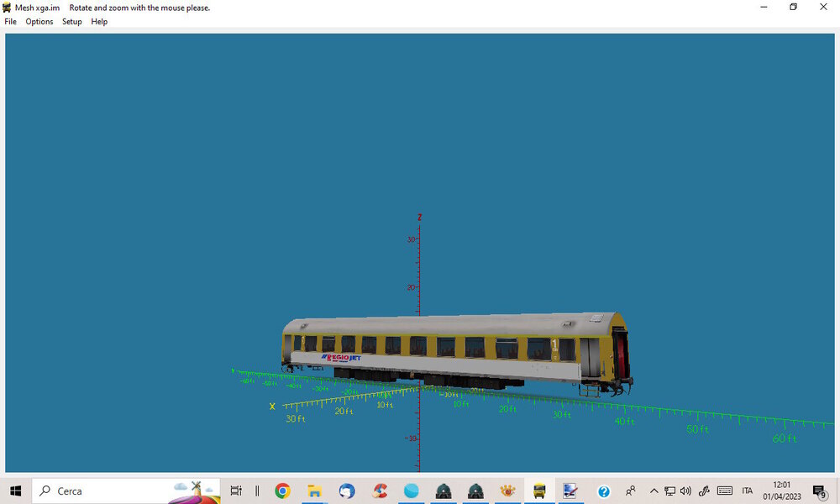Open the volume control tray icon

[x=685, y=491]
